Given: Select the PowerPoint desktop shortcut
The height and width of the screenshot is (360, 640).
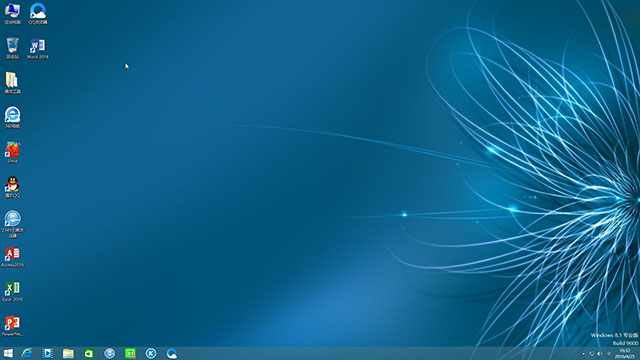Looking at the screenshot, I should (13, 326).
